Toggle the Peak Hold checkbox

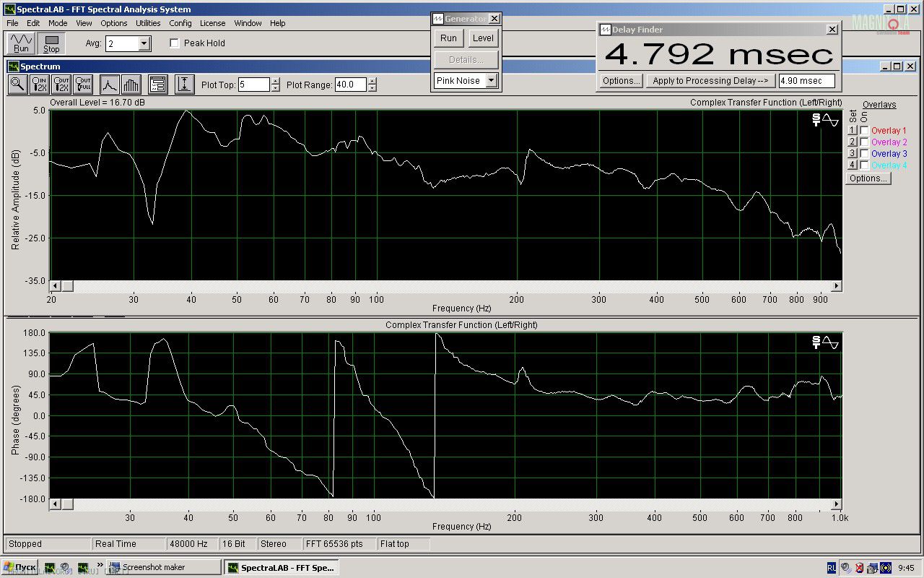(174, 43)
